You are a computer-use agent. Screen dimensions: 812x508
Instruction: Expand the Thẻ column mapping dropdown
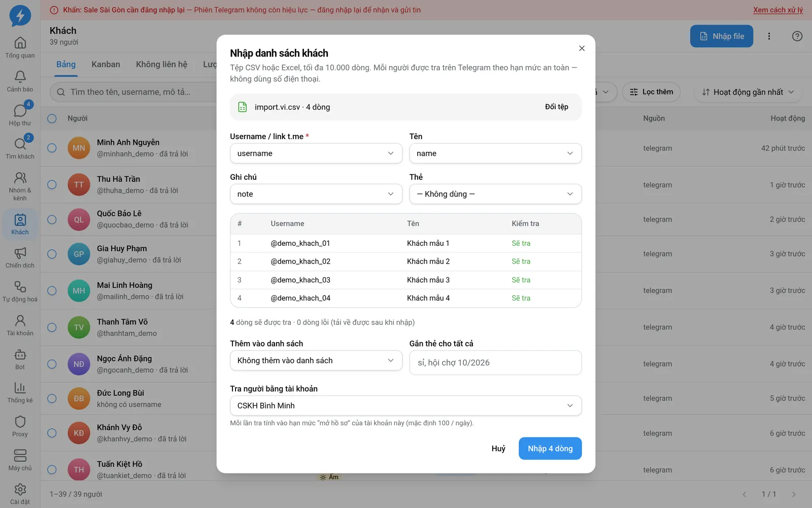click(495, 194)
